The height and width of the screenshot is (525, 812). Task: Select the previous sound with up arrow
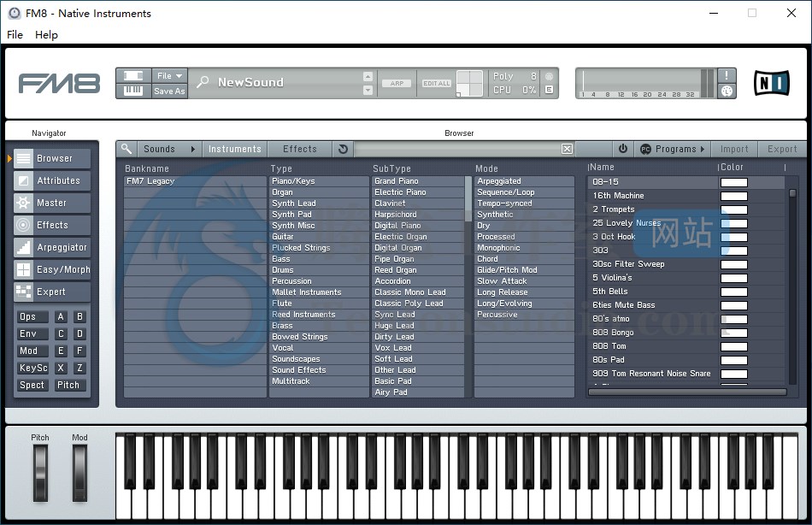click(368, 77)
